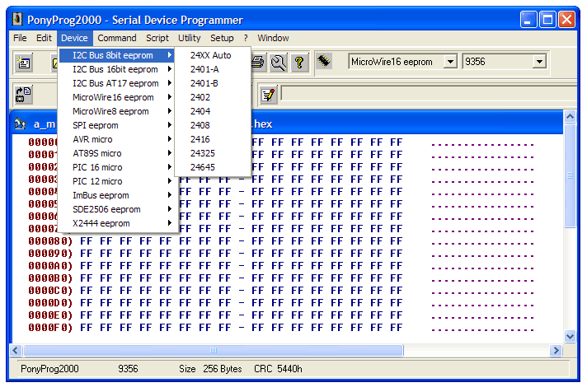Click address 0000A0) in hex view

(50, 266)
